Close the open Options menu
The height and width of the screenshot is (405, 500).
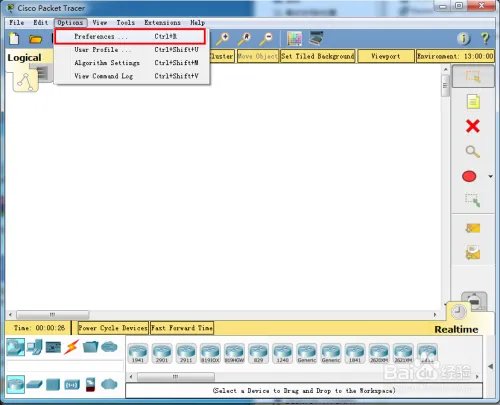70,23
